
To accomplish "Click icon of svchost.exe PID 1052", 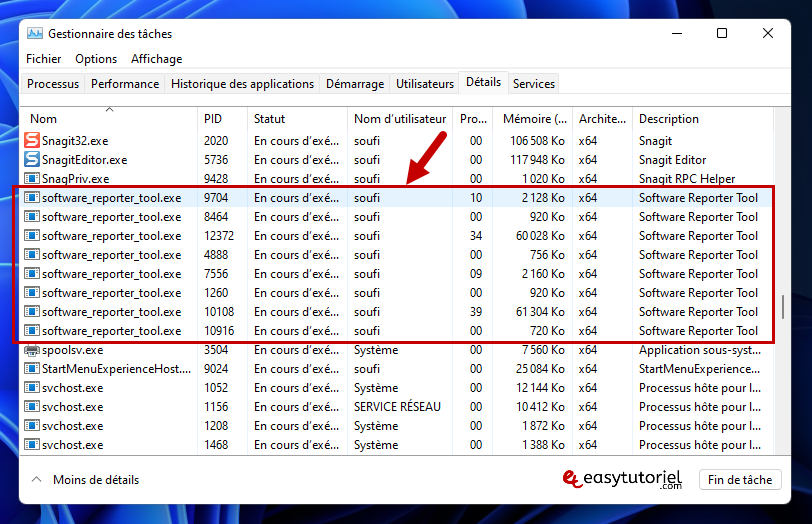I will click(x=32, y=388).
